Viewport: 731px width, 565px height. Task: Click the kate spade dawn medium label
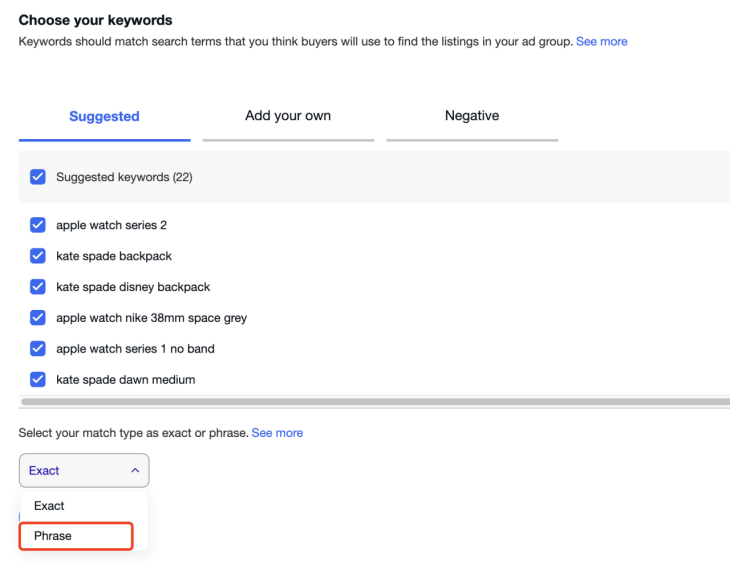coord(125,380)
